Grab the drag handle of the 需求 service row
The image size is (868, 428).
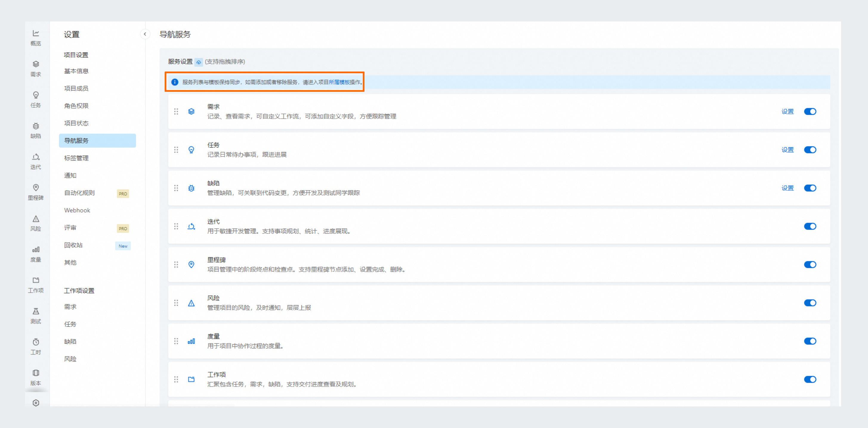[x=176, y=111]
